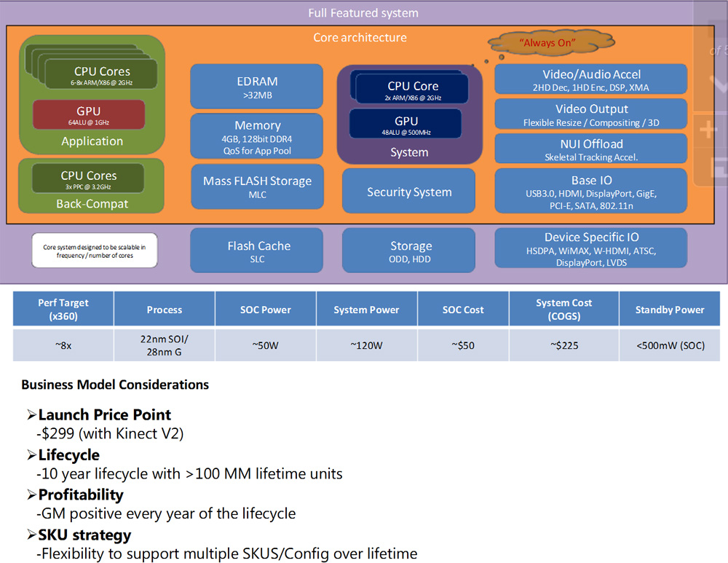Click the "-$299 (with Kinect V2)" line
Image resolution: width=728 pixels, height=563 pixels.
click(x=110, y=433)
